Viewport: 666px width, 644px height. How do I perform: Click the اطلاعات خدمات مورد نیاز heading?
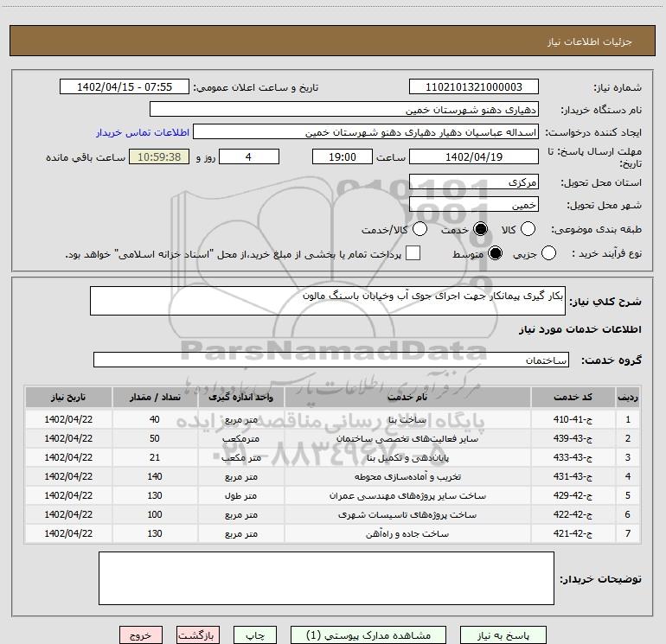(x=580, y=329)
